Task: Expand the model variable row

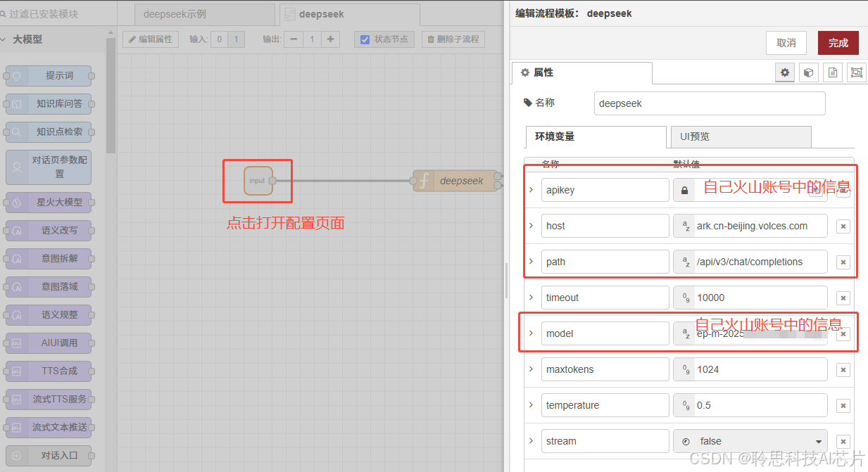Action: (531, 333)
